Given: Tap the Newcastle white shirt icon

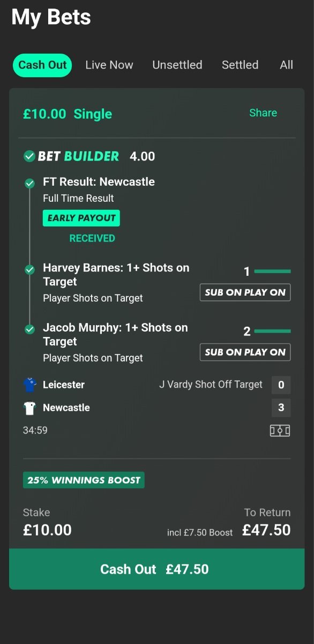Looking at the screenshot, I should coord(29,408).
